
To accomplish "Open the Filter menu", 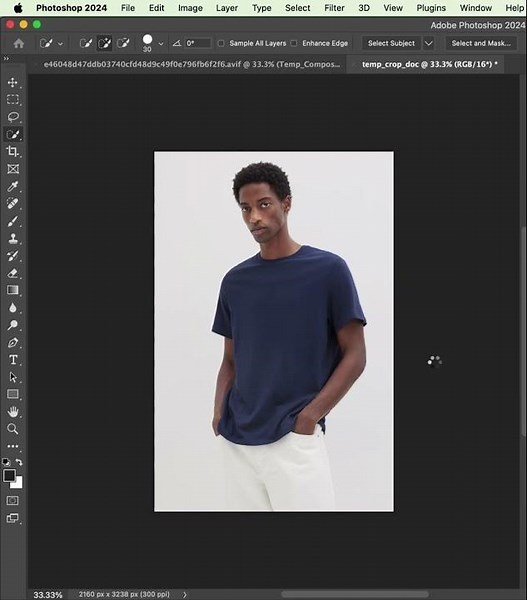I will 334,8.
